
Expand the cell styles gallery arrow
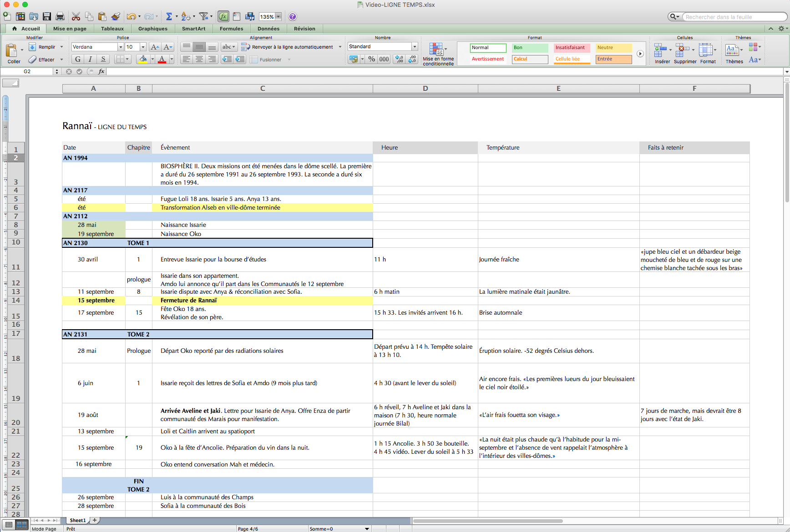point(640,54)
